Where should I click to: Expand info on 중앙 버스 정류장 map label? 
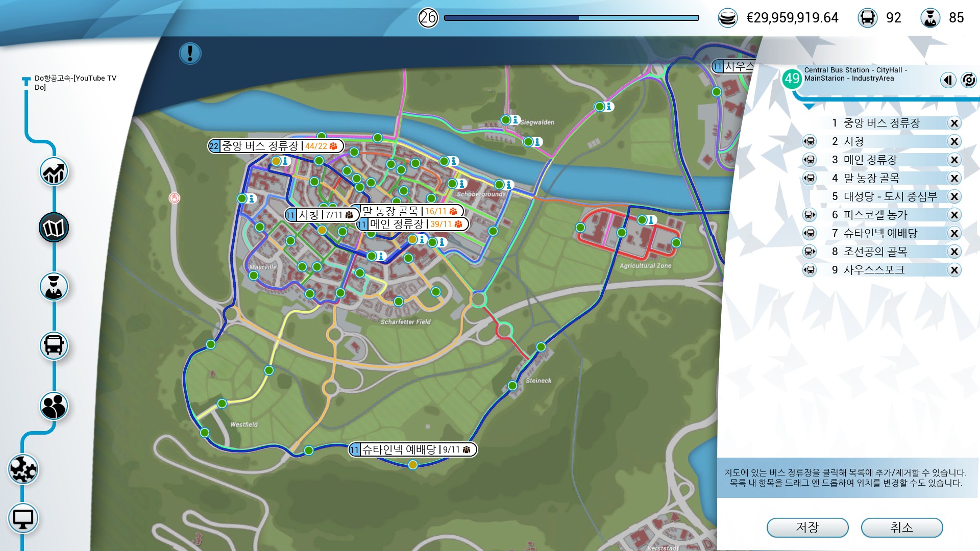point(276,146)
